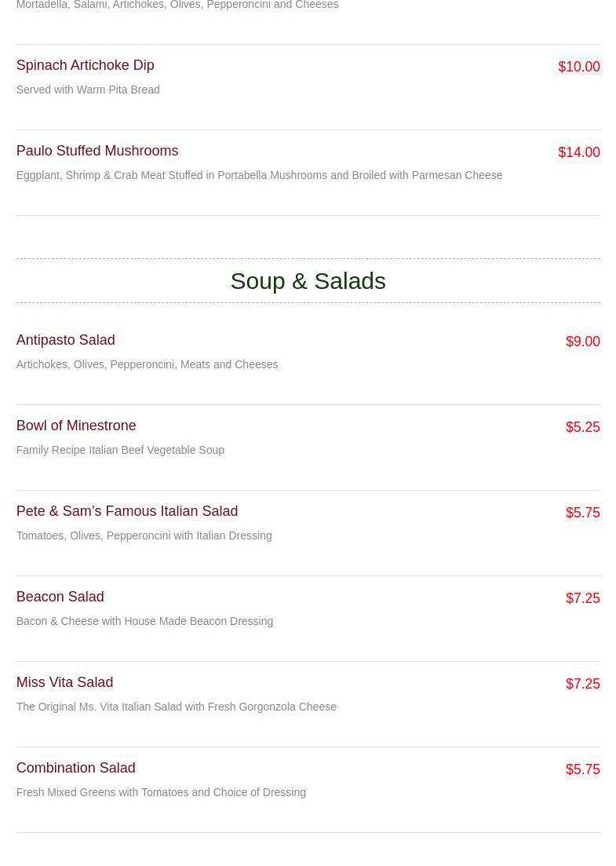Open the Miss Vita Salad item
This screenshot has width=616, height=866.
coord(64,682)
